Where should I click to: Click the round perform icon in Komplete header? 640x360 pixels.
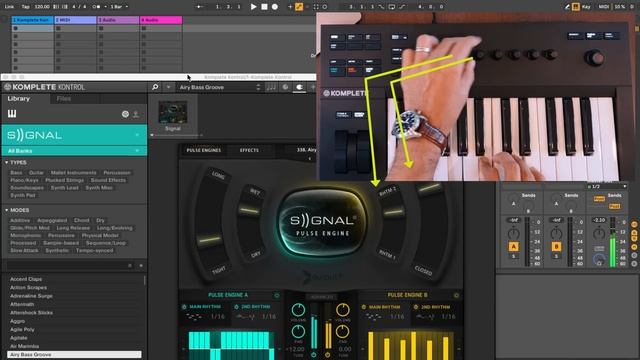[x=285, y=87]
